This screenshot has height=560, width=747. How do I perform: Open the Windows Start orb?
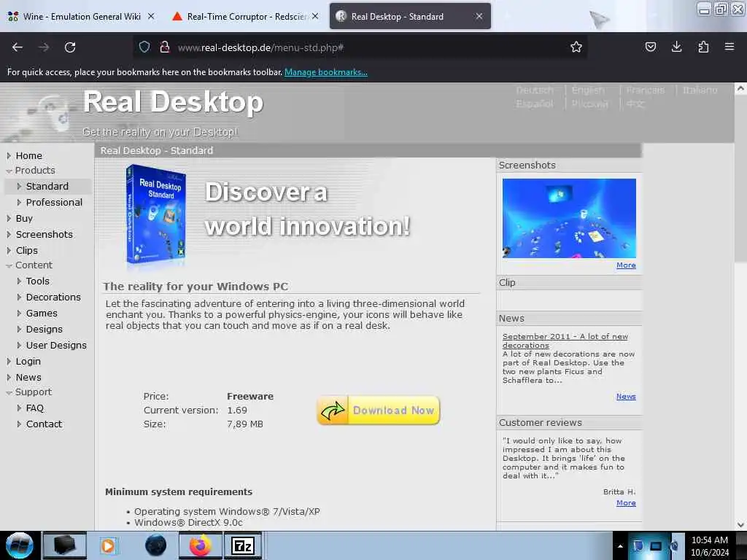pyautogui.click(x=20, y=545)
